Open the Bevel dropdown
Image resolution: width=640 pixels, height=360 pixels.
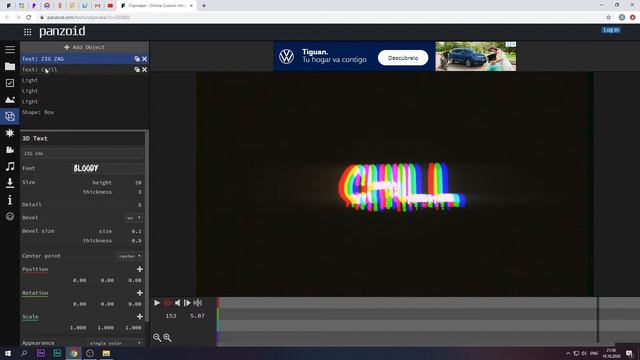[133, 218]
